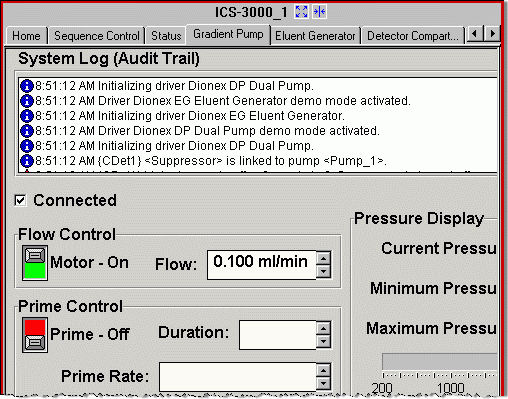Click info icon of DP Dual Pump demo mode entry
The width and height of the screenshot is (508, 399).
pos(27,131)
